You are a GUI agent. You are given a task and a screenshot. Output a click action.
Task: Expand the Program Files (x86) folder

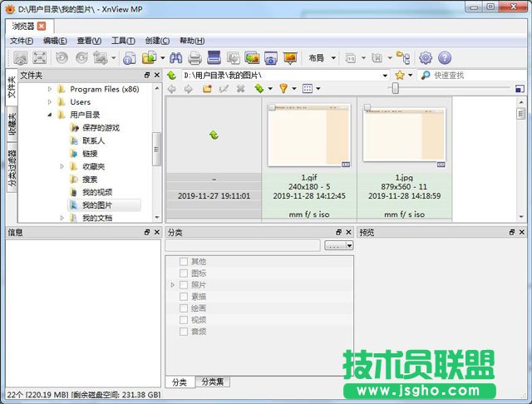tap(50, 89)
